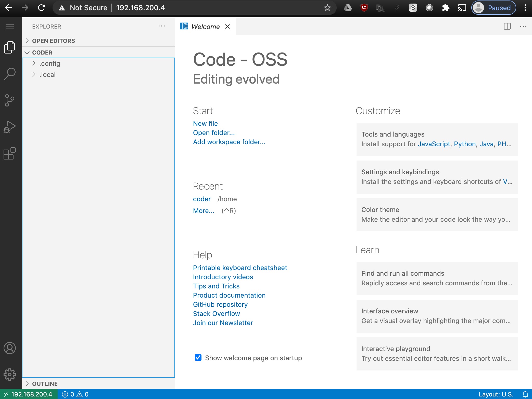Install JavaScript language support link

[434, 144]
